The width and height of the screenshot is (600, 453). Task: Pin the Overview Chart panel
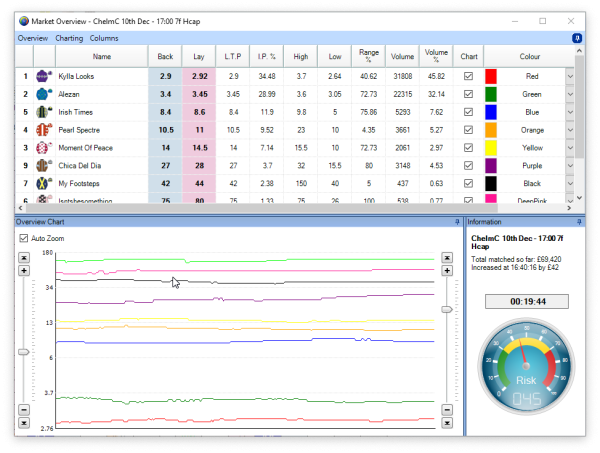click(x=456, y=221)
